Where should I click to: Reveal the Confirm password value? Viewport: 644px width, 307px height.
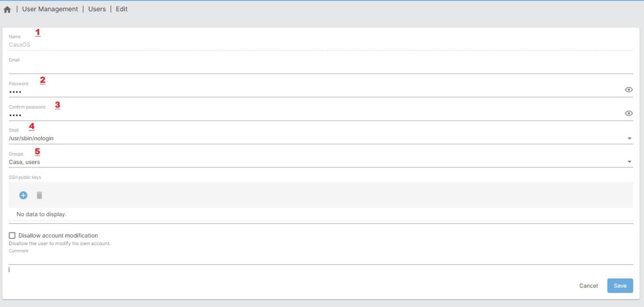628,113
